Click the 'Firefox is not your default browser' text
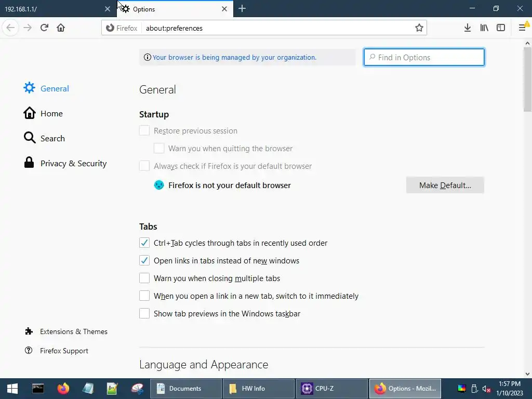 click(x=230, y=185)
